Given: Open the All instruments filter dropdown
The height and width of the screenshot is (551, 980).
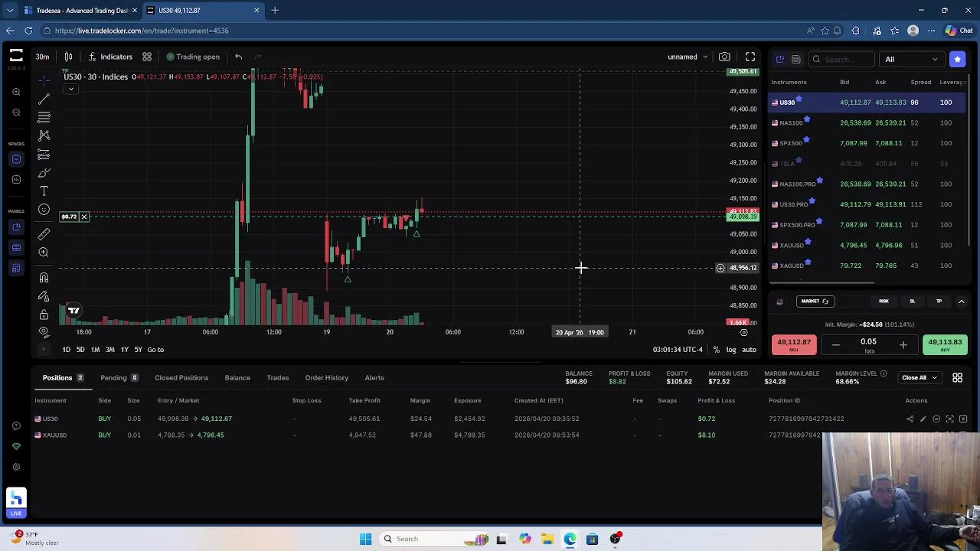Looking at the screenshot, I should coord(911,59).
